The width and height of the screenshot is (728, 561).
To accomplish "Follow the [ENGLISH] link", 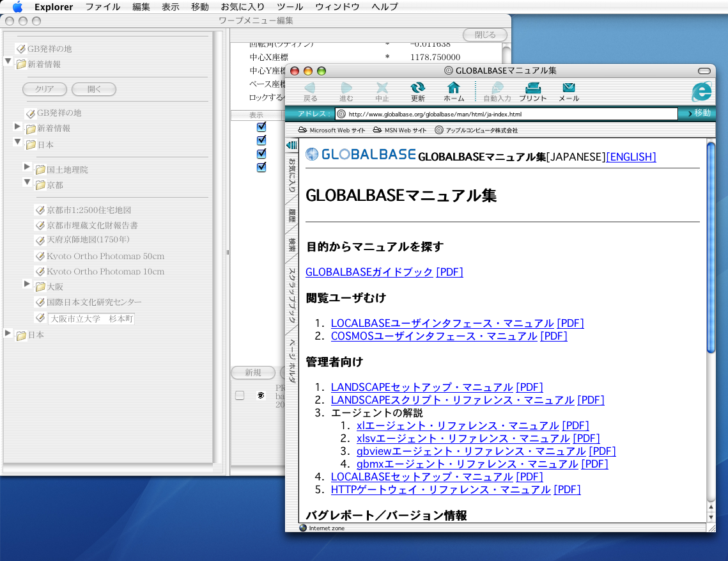I will coord(631,157).
